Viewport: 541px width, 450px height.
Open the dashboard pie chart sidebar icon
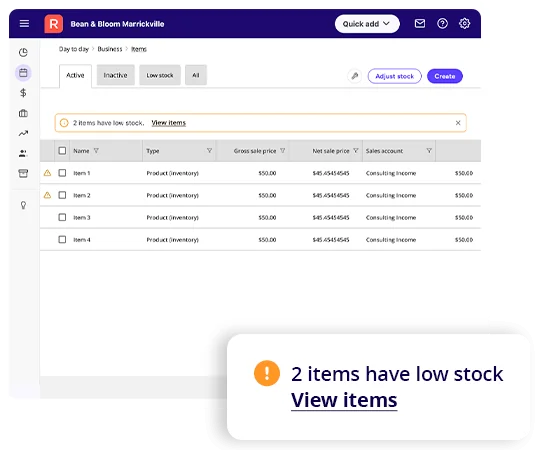click(x=23, y=52)
